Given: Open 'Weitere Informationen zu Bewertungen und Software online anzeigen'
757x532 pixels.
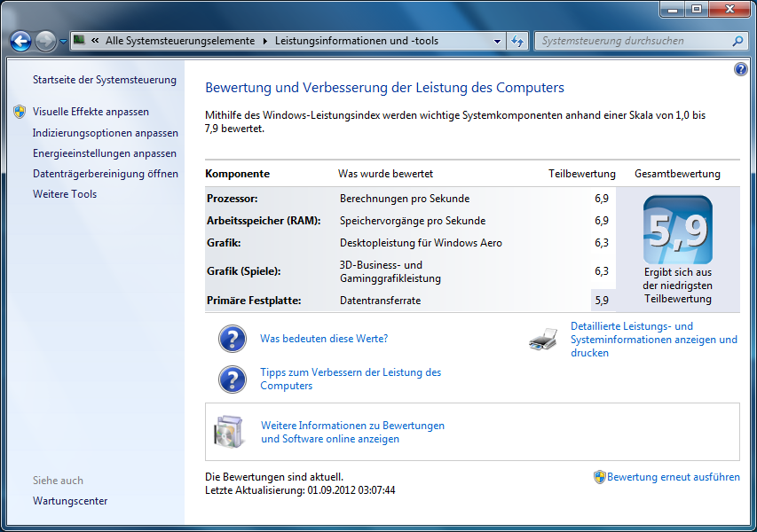Looking at the screenshot, I should tap(352, 432).
